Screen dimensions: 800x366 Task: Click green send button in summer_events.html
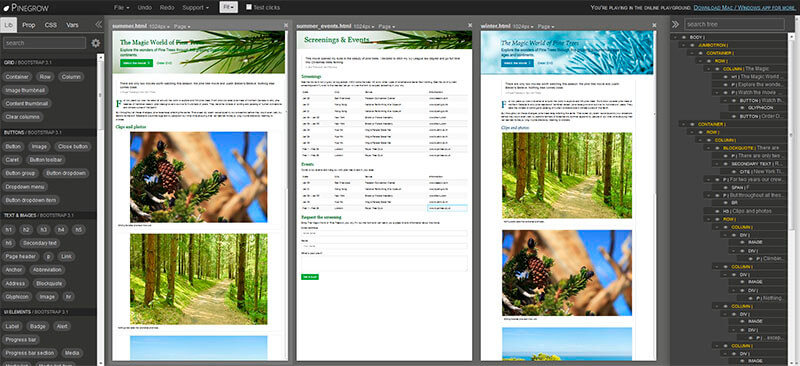click(310, 277)
